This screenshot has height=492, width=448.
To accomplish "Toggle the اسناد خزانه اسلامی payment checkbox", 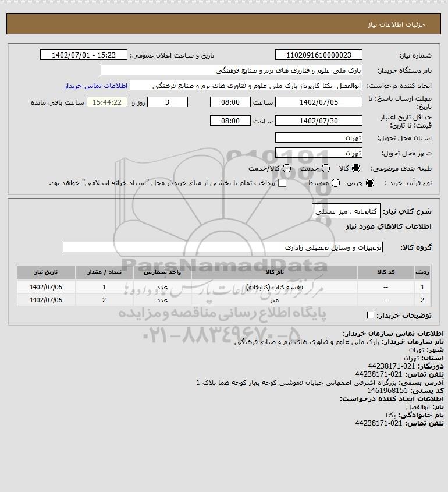I will (x=282, y=183).
